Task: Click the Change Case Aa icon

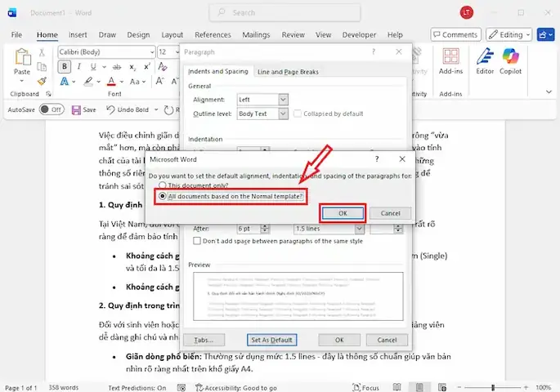Action: (x=135, y=82)
